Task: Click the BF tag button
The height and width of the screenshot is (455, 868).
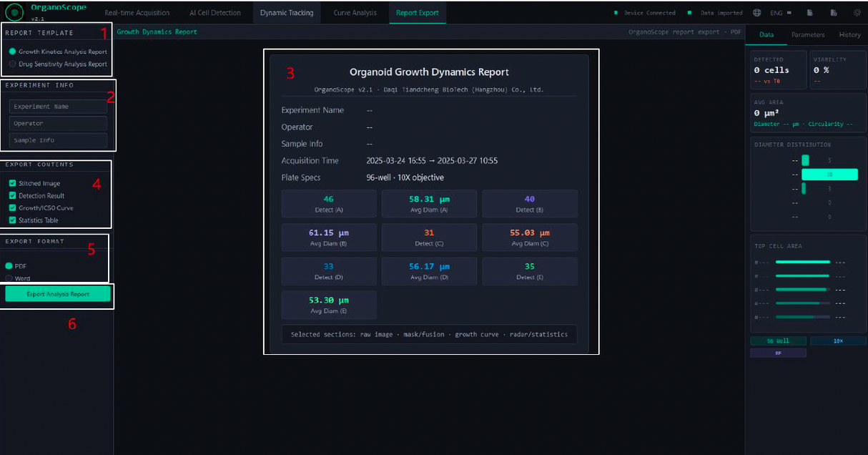Action: 779,353
